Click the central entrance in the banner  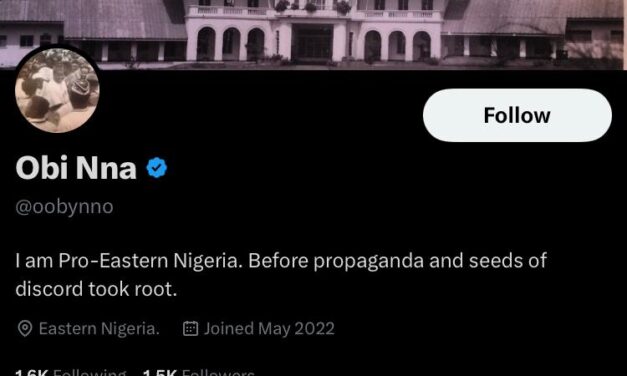coord(312,42)
